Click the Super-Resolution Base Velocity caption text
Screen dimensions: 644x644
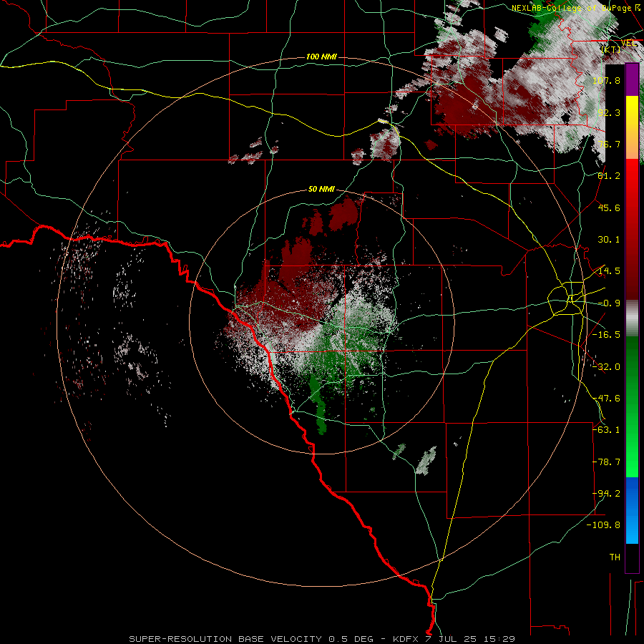point(322,639)
